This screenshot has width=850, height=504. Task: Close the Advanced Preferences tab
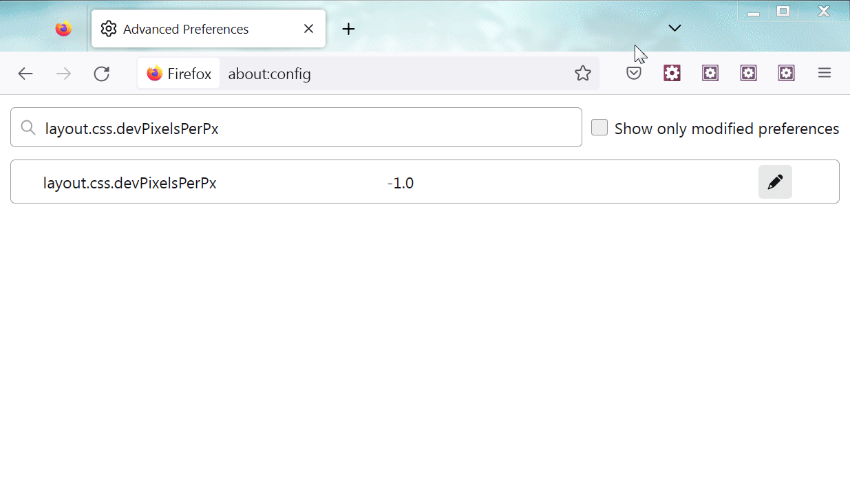(308, 29)
